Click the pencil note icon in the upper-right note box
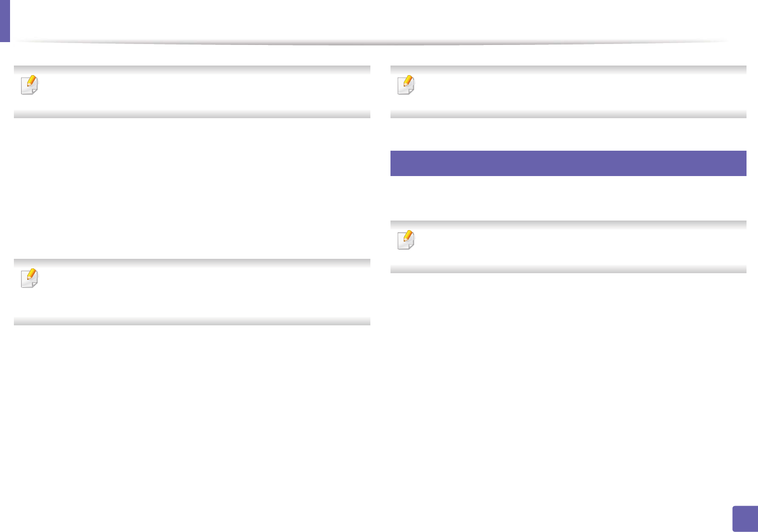The width and height of the screenshot is (758, 532). (x=406, y=85)
